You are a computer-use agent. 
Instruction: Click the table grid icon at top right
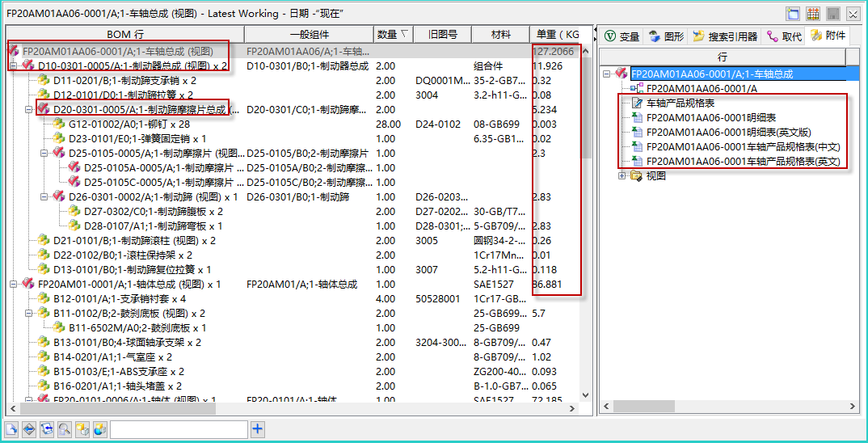tap(813, 14)
